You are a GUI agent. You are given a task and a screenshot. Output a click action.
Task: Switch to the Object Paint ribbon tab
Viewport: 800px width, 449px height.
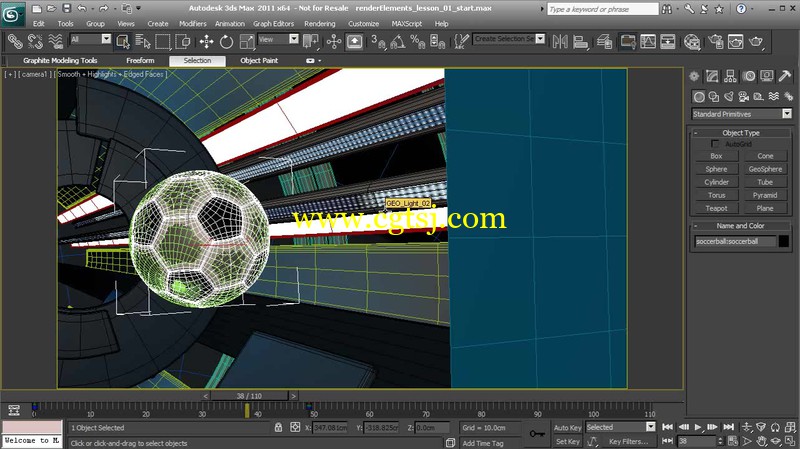[259, 60]
